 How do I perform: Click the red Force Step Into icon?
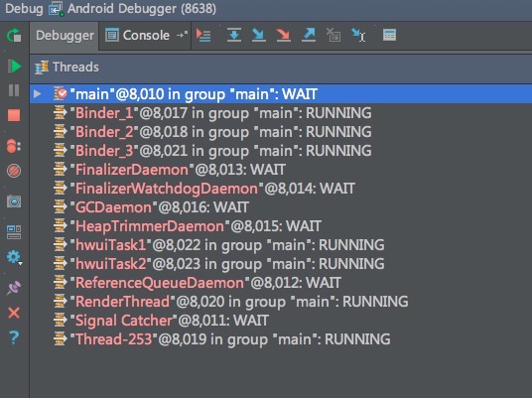(283, 35)
